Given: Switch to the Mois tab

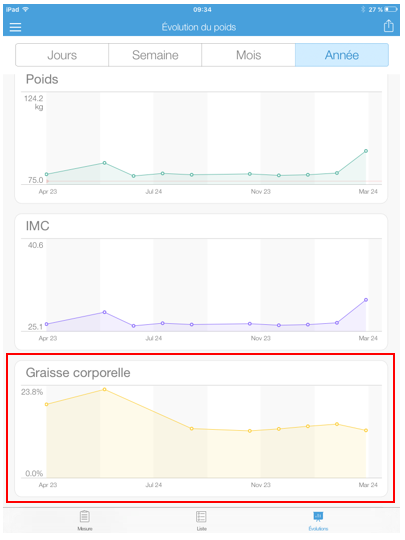Looking at the screenshot, I should click(x=248, y=55).
